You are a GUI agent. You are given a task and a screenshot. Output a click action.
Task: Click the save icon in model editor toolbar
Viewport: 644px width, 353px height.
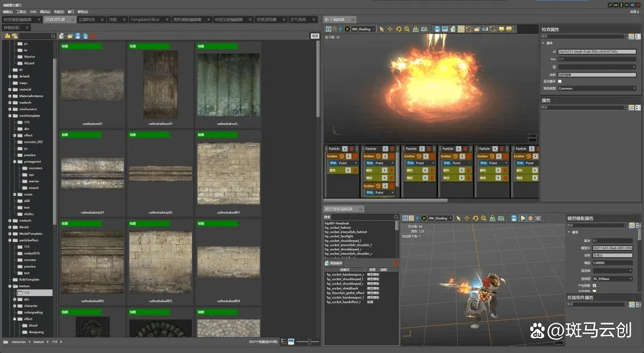tap(514, 218)
